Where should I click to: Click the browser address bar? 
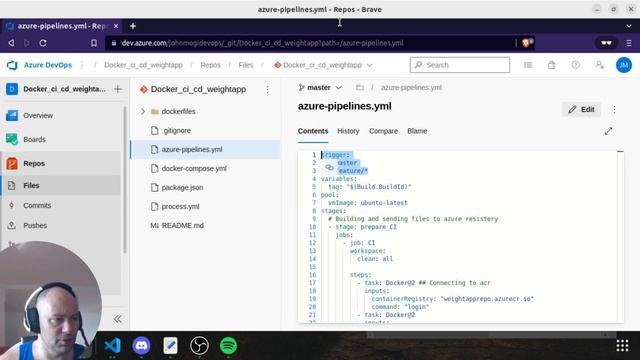click(311, 43)
